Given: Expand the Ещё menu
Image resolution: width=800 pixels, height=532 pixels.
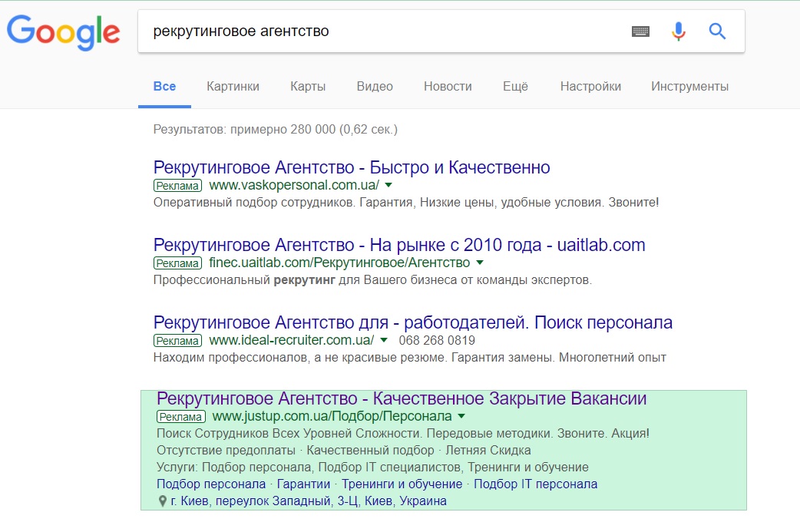Looking at the screenshot, I should pos(515,86).
